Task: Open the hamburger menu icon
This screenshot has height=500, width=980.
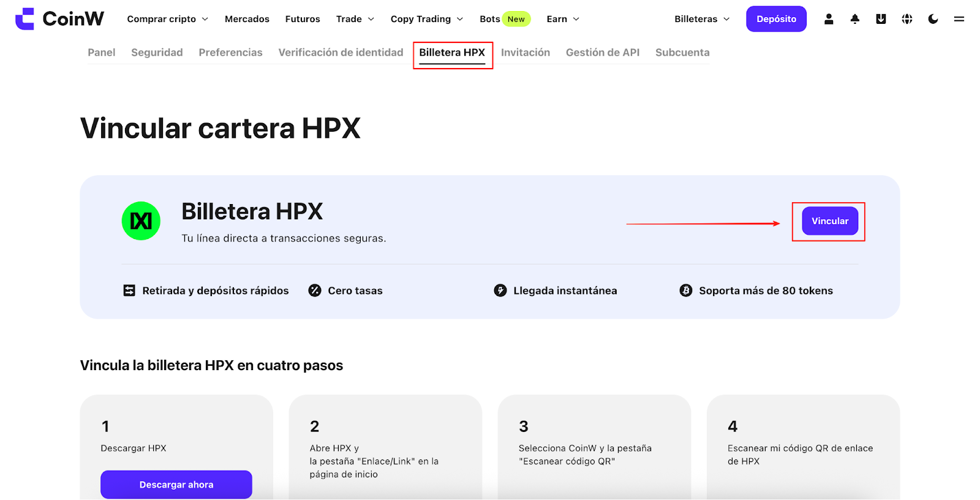Action: coord(959,19)
